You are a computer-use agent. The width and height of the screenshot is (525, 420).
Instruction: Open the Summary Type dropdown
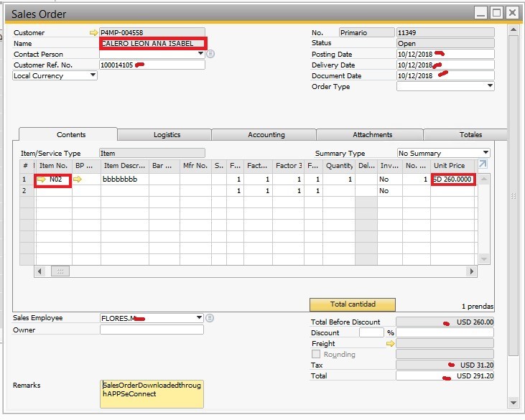coord(485,153)
